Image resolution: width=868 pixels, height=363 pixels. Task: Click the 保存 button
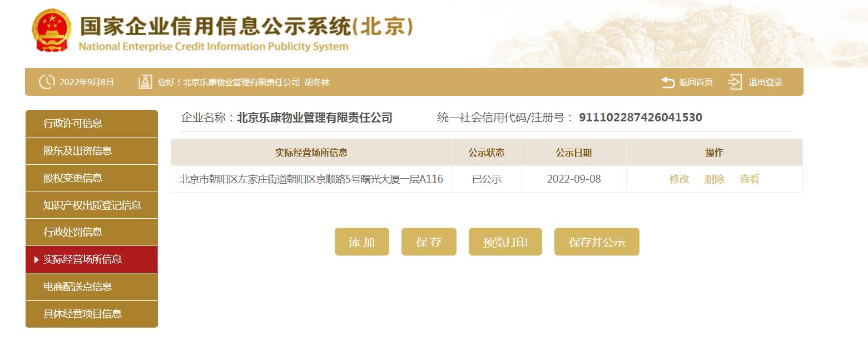(429, 242)
